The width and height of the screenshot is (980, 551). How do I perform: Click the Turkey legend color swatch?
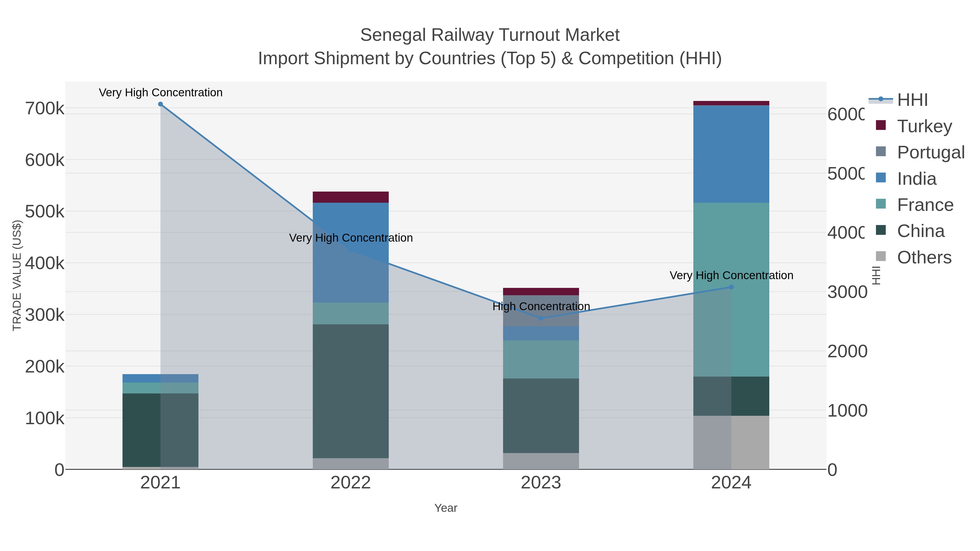coord(881,125)
